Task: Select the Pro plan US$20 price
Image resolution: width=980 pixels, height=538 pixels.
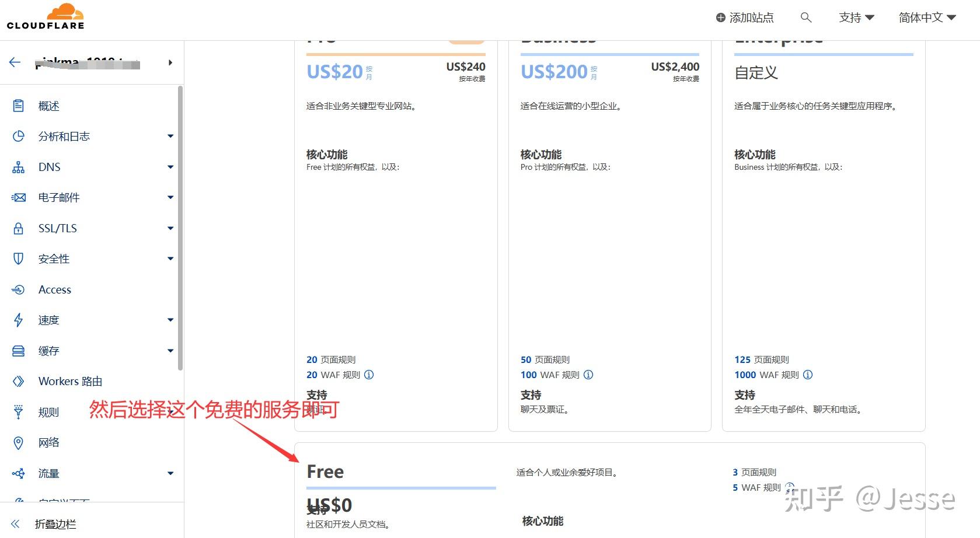Action: pyautogui.click(x=335, y=72)
